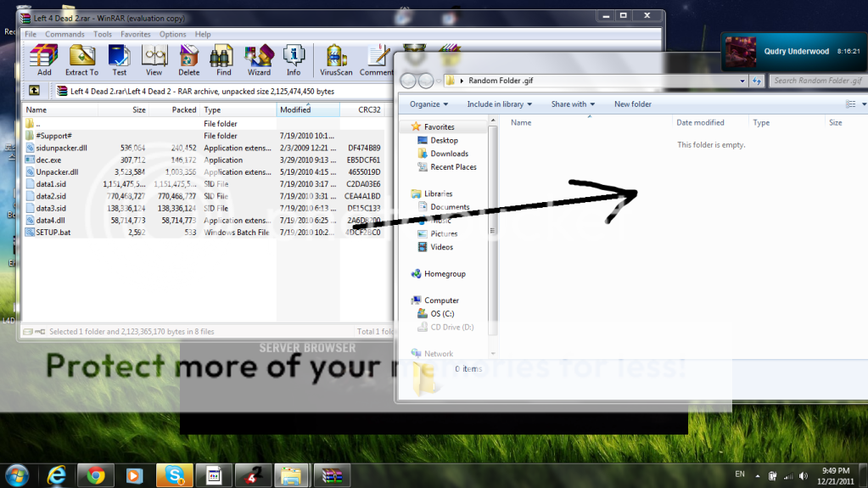Click the Delete toolbar icon in WinRAR

point(188,59)
